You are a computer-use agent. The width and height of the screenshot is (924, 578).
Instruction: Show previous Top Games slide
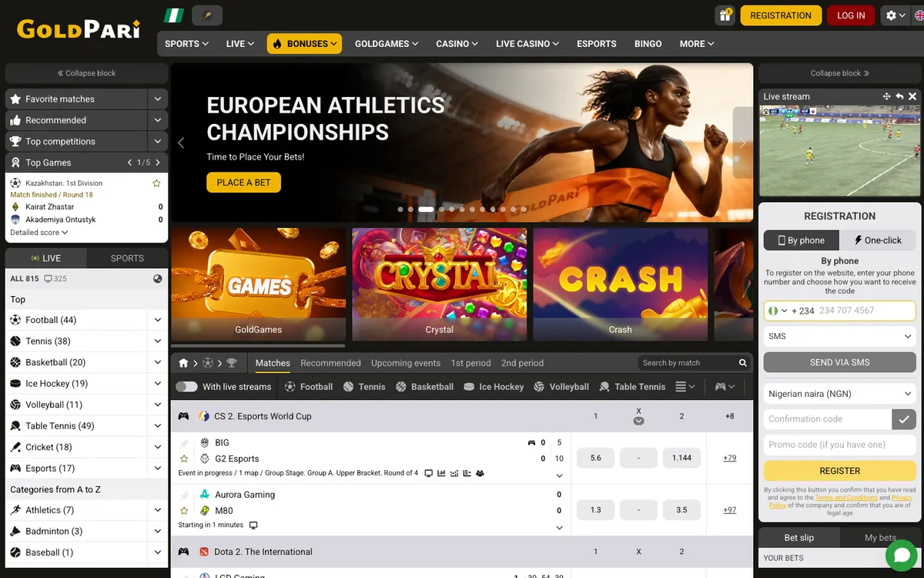(x=130, y=163)
